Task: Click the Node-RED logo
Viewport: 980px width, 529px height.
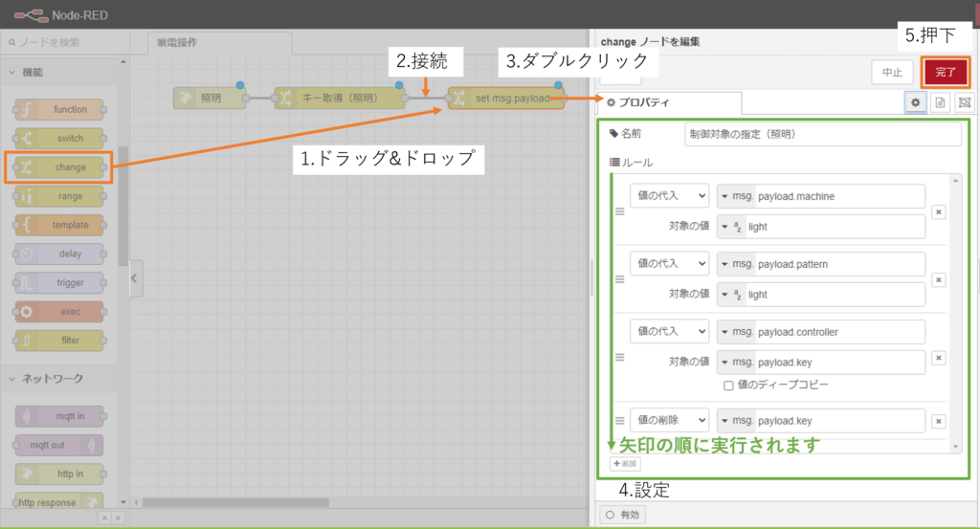Action: pyautogui.click(x=60, y=15)
